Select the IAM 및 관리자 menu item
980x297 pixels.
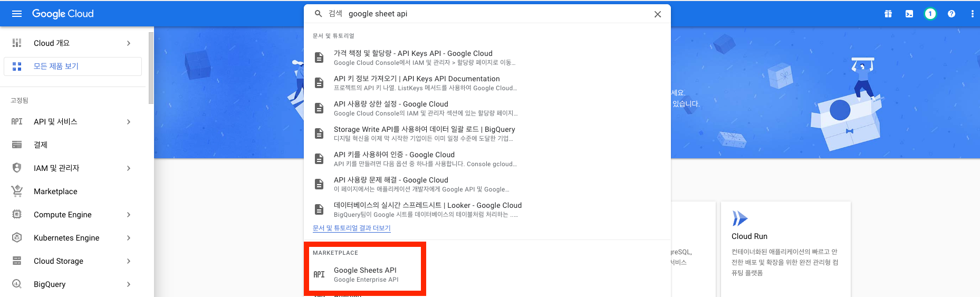click(x=73, y=168)
